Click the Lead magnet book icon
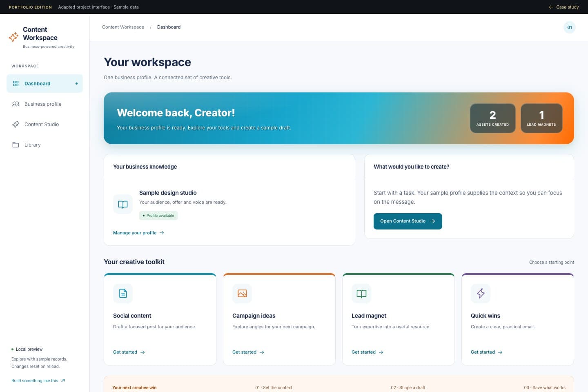Screen dimensions: 588x392 point(361,294)
